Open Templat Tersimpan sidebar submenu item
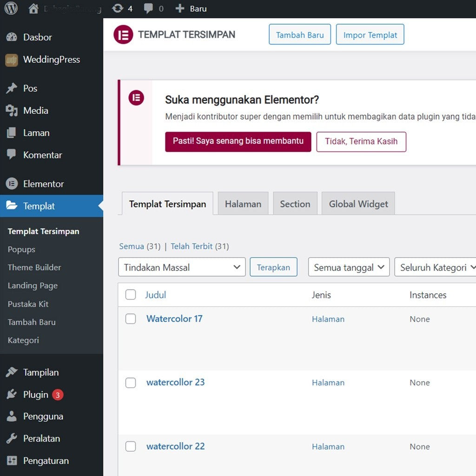 click(x=43, y=231)
